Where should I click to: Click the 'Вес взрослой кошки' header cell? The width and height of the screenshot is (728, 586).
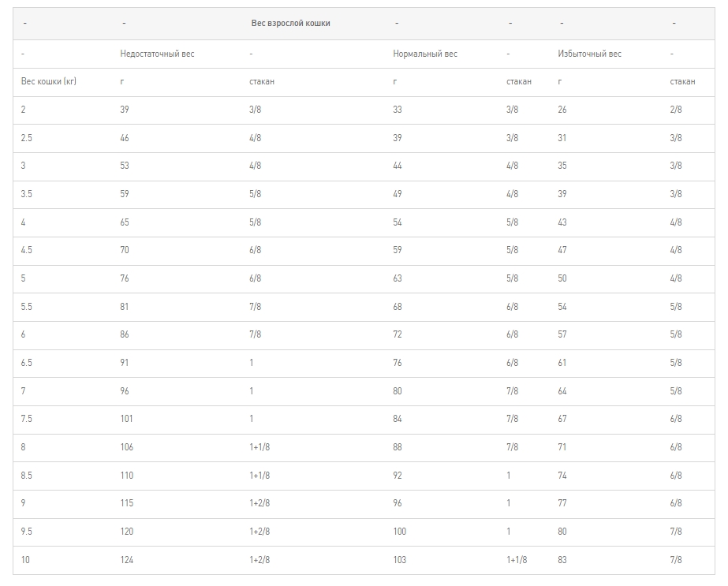pyautogui.click(x=290, y=24)
